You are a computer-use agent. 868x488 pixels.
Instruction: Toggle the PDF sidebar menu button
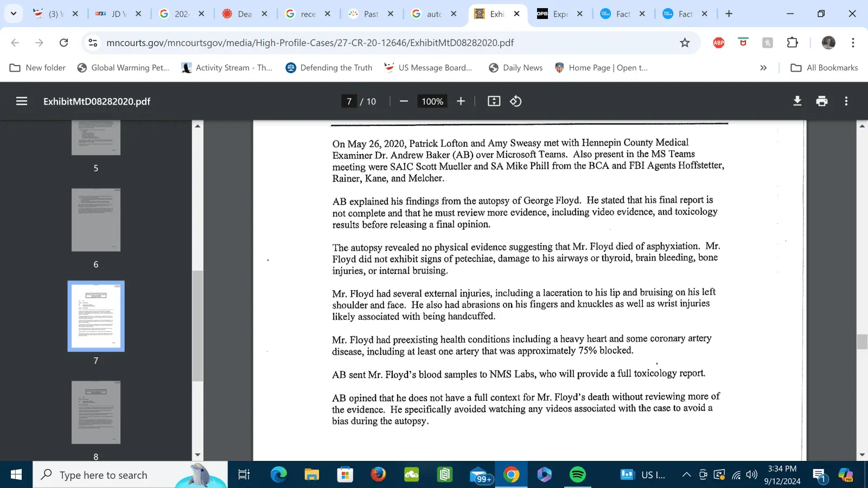tap(22, 101)
